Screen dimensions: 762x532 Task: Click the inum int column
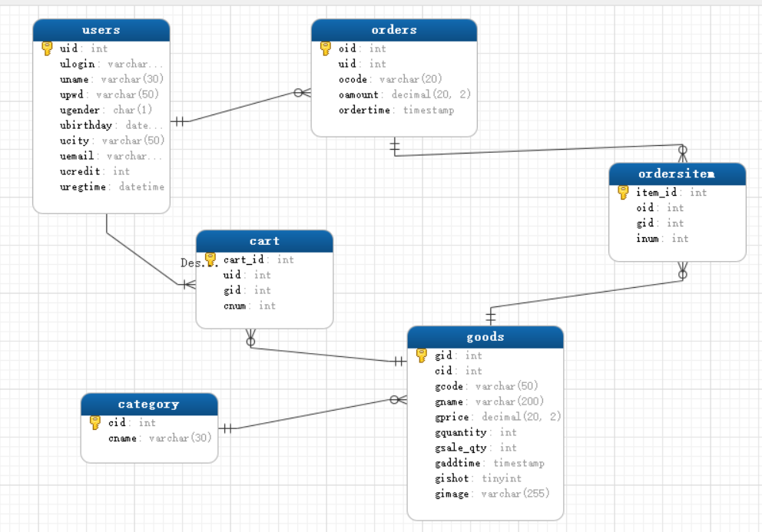[x=662, y=239]
